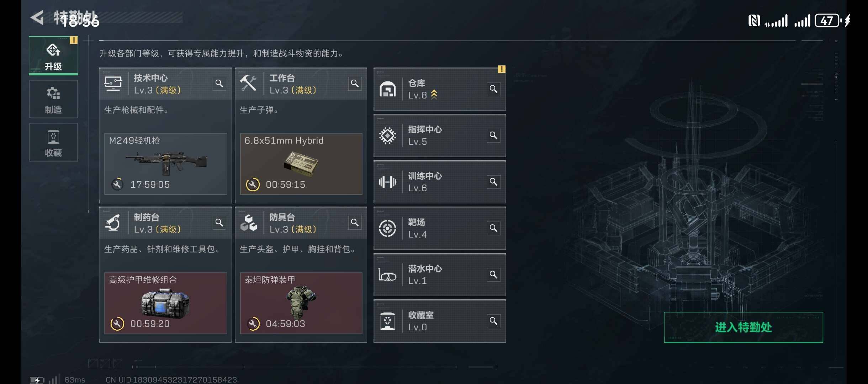Inspect 潜水中心 via its magnifier icon
The image size is (868, 384).
(493, 275)
